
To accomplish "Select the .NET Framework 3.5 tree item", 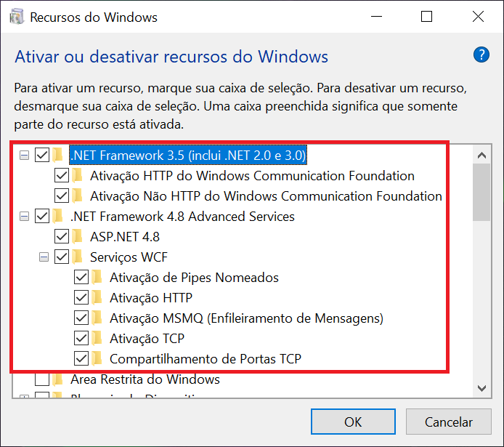I will (x=187, y=155).
